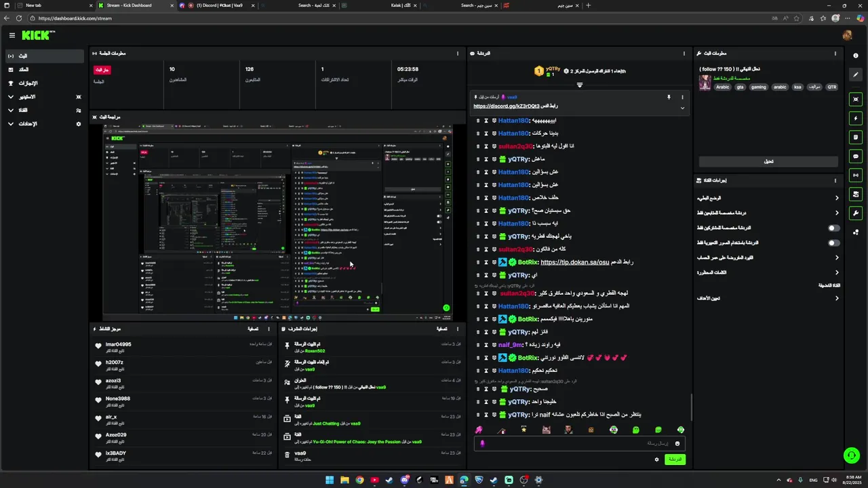
Task: Open the Windows Start button on the taskbar
Action: tap(330, 480)
